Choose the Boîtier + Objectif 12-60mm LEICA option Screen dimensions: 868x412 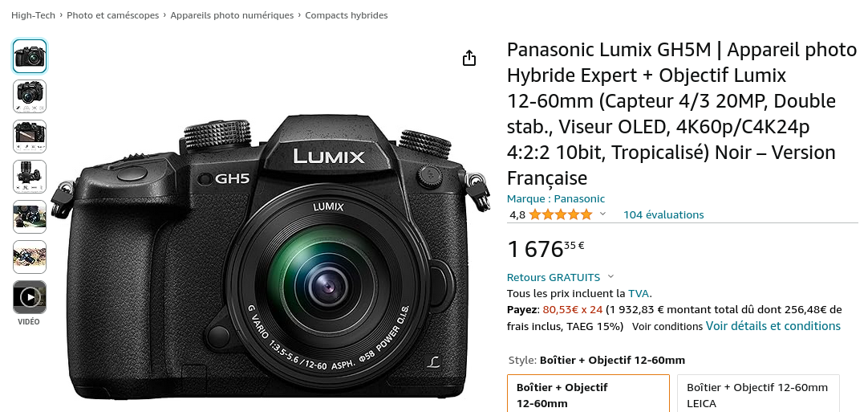[758, 394]
